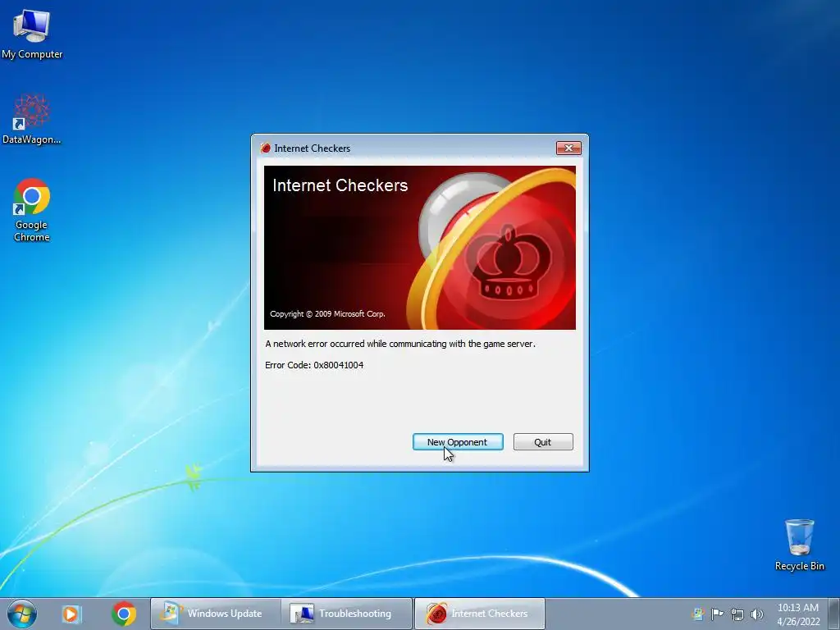Click the network error occurred message
Image resolution: width=840 pixels, height=630 pixels.
[400, 344]
